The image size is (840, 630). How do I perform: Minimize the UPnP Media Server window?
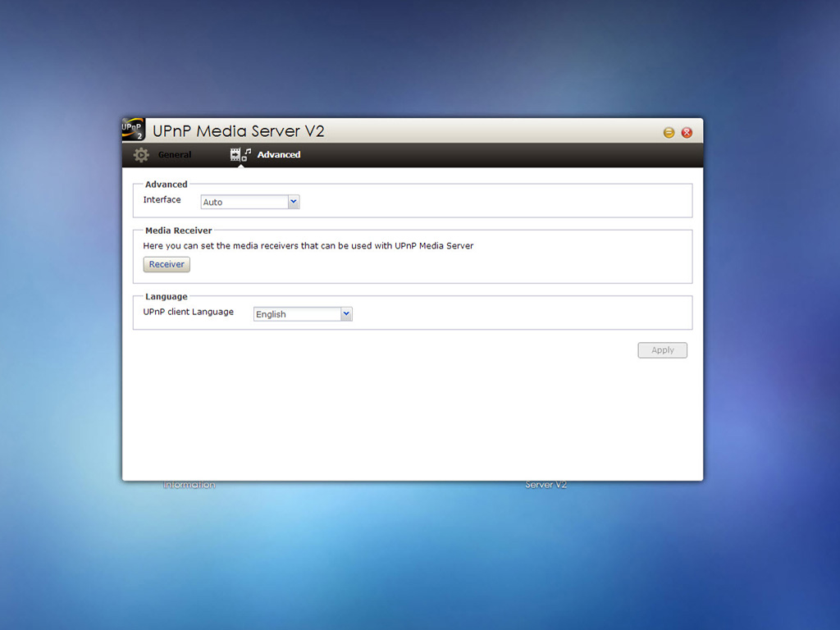[669, 132]
